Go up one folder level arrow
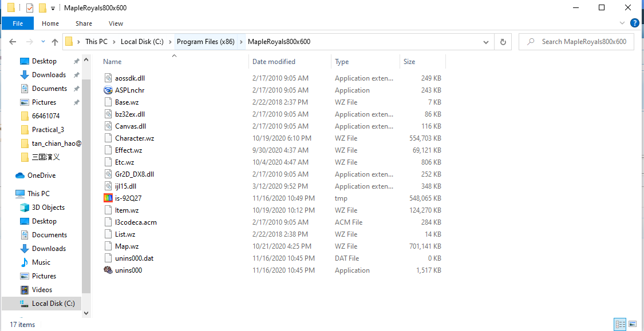Screen dimensions: 644x331 pyautogui.click(x=54, y=42)
